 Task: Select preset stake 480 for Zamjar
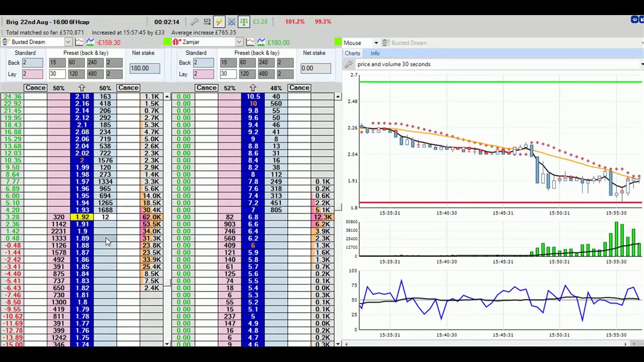coord(267,74)
